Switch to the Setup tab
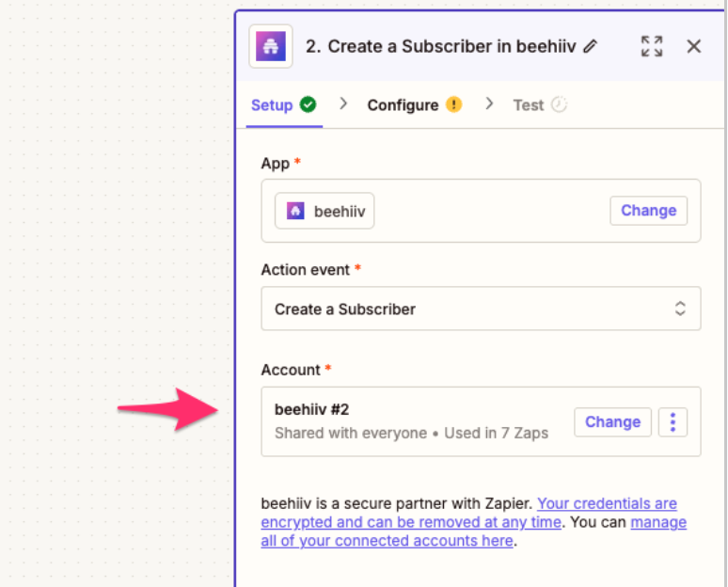Screen dimensions: 728x587 tap(271, 105)
